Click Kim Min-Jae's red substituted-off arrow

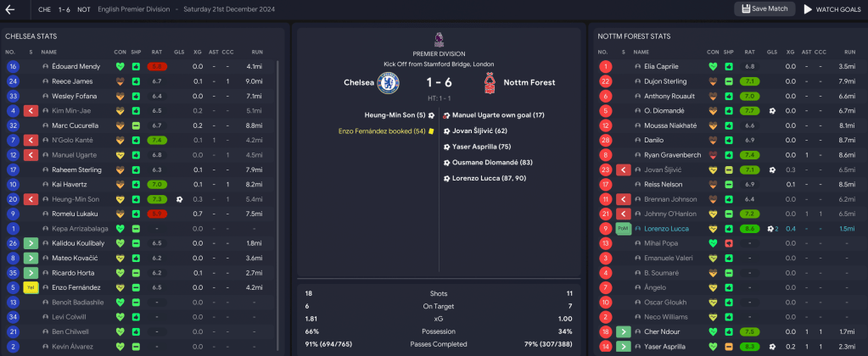[31, 111]
